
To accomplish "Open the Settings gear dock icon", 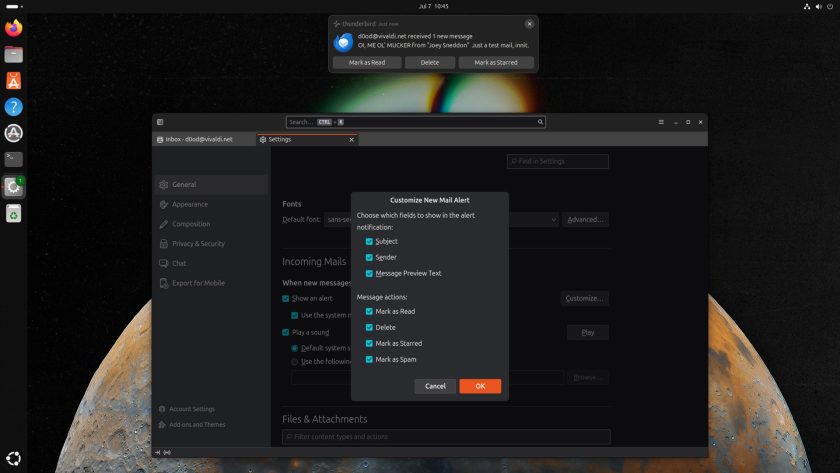I will click(13, 186).
